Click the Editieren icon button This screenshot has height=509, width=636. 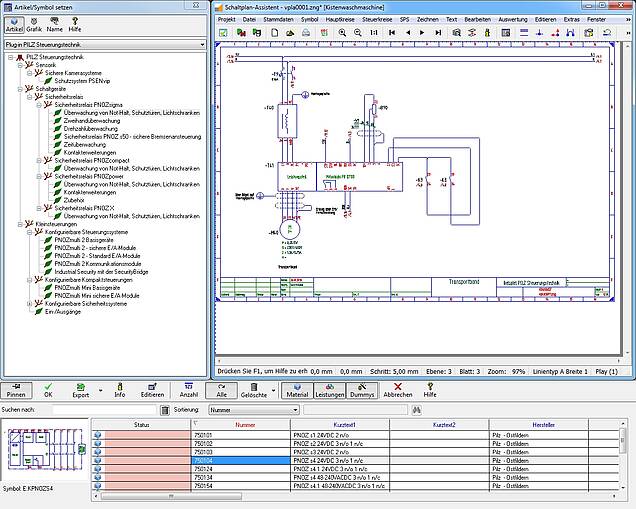point(152,388)
